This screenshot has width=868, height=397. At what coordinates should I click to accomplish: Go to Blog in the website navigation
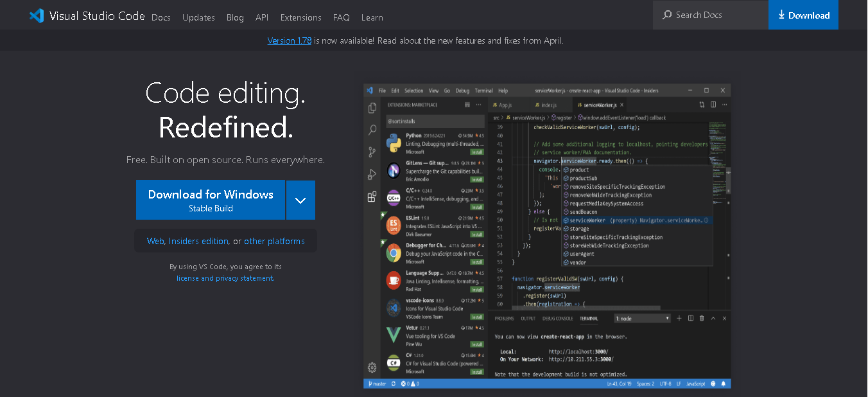pos(235,17)
